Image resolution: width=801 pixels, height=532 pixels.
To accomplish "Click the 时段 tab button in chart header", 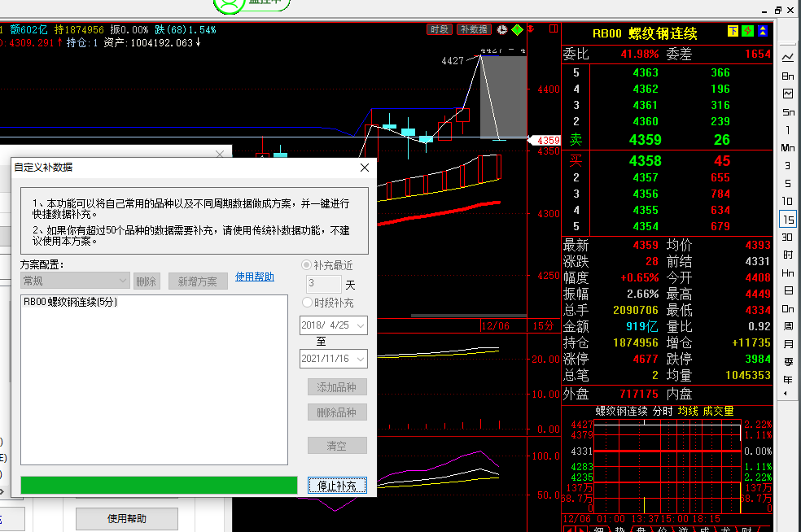I will coord(439,29).
